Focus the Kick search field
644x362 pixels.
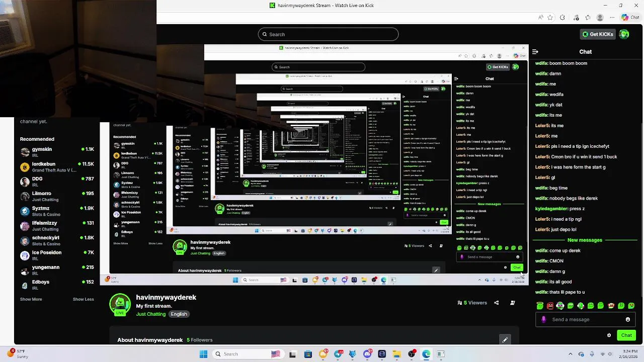click(x=328, y=34)
